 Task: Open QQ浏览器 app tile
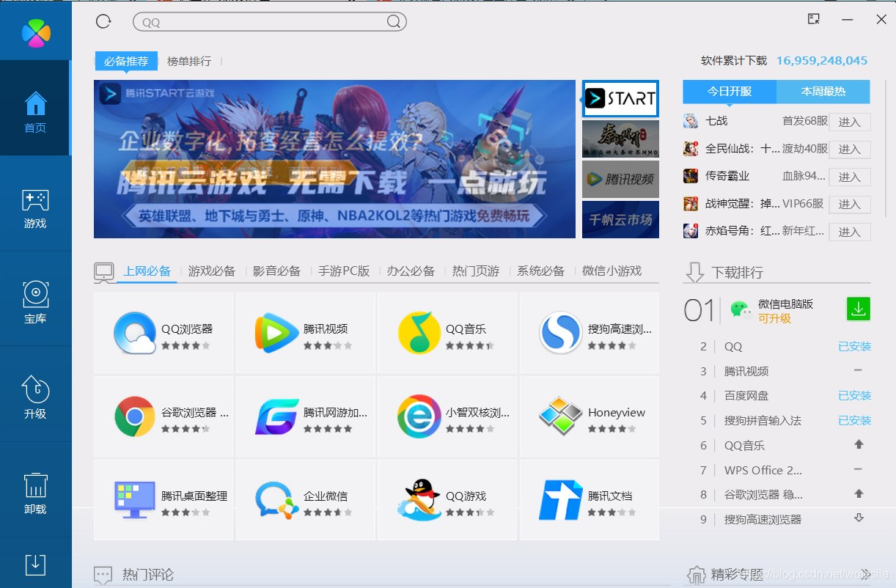pyautogui.click(x=164, y=333)
